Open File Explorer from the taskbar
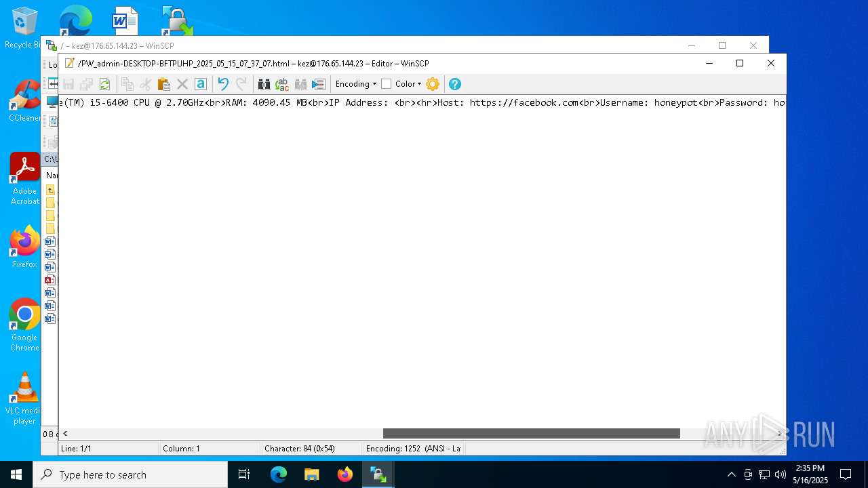The image size is (868, 488). 312,474
